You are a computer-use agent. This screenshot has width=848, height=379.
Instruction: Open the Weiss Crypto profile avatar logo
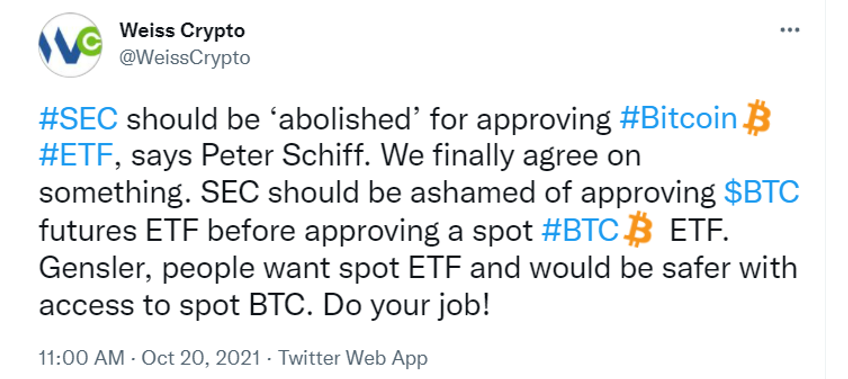pos(70,45)
